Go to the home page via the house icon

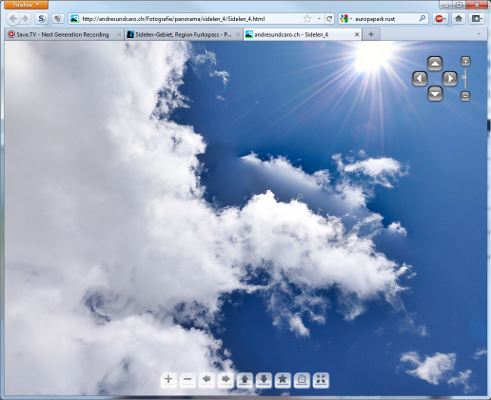click(459, 19)
